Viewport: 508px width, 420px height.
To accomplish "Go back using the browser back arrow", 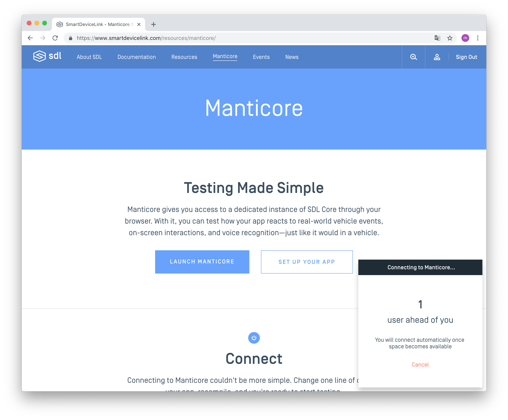I will click(x=30, y=38).
